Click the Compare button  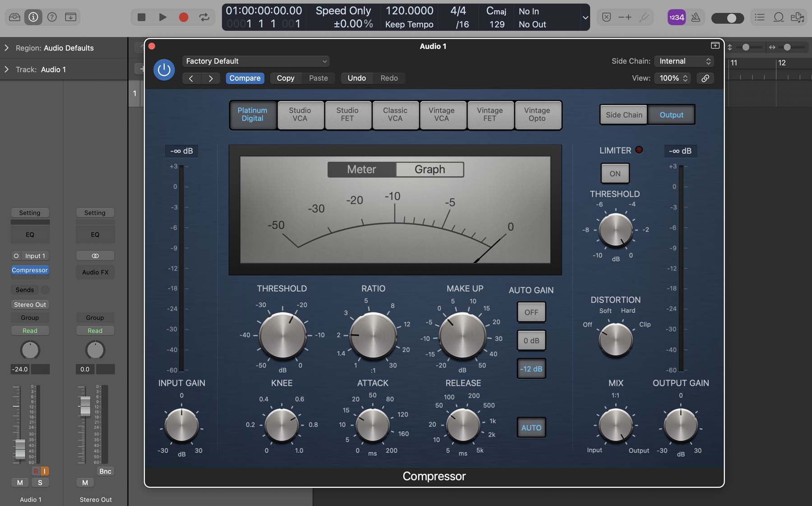coord(245,78)
